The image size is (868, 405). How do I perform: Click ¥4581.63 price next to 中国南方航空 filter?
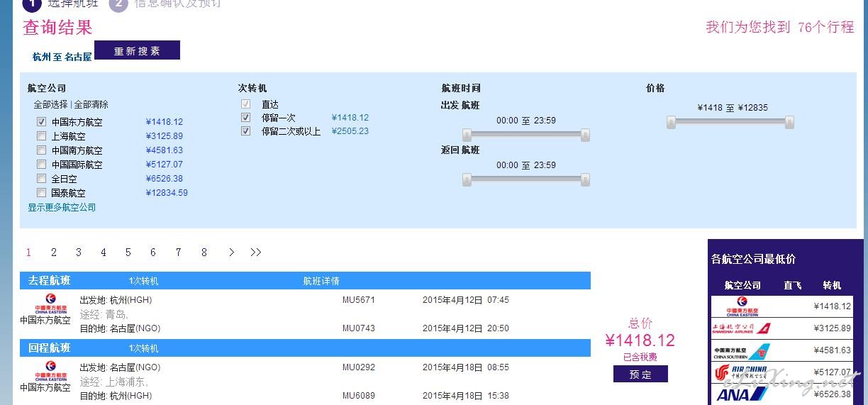pos(164,150)
